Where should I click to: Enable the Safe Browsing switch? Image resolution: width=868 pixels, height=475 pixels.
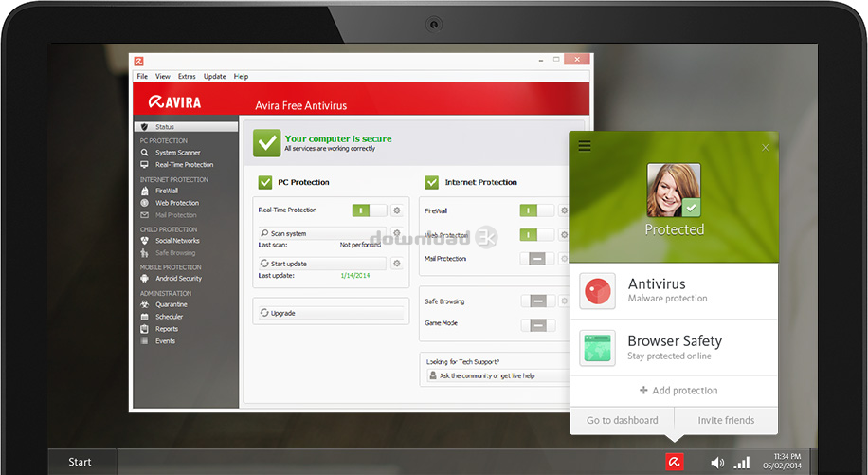pyautogui.click(x=537, y=301)
